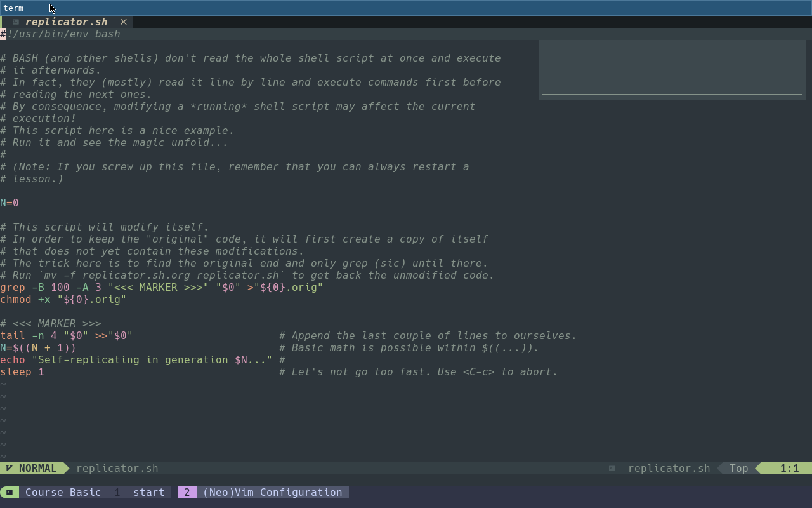The width and height of the screenshot is (812, 508).
Task: Place cursor on chmod +x line
Action: pyautogui.click(x=63, y=299)
